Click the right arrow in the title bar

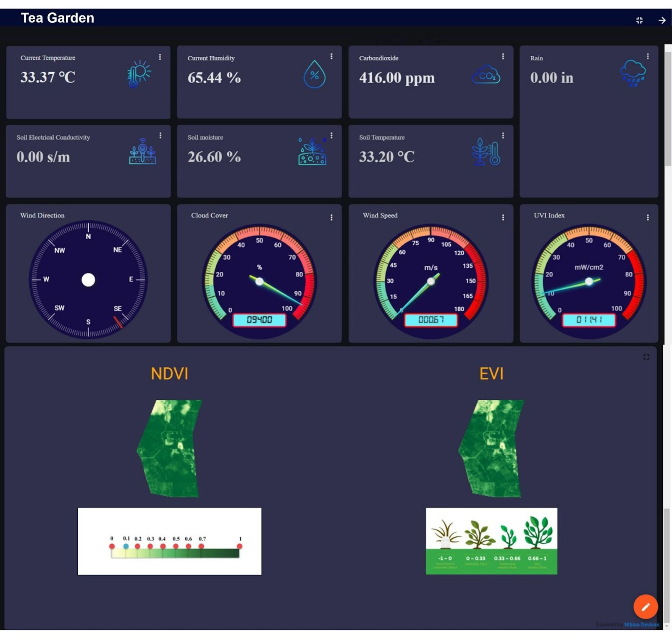(662, 19)
